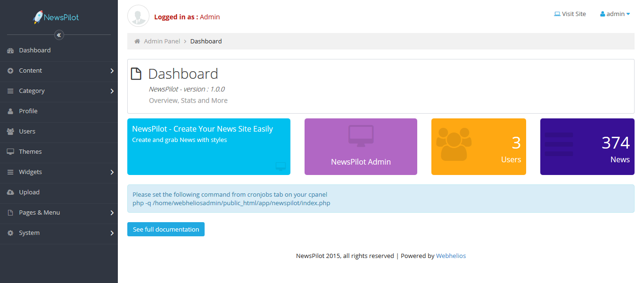The height and width of the screenshot is (283, 644).
Task: Click the NewsPilot rocket logo icon
Action: click(x=38, y=17)
